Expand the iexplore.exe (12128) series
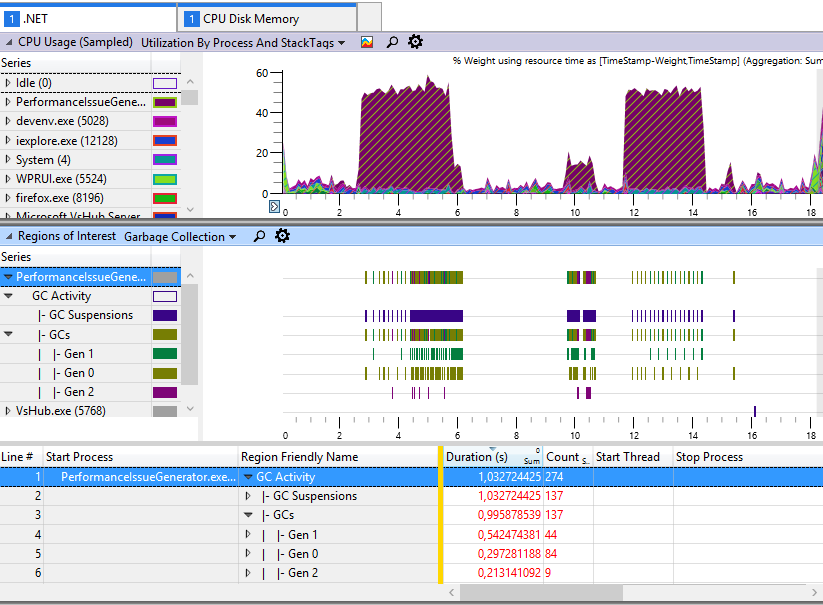 8,140
